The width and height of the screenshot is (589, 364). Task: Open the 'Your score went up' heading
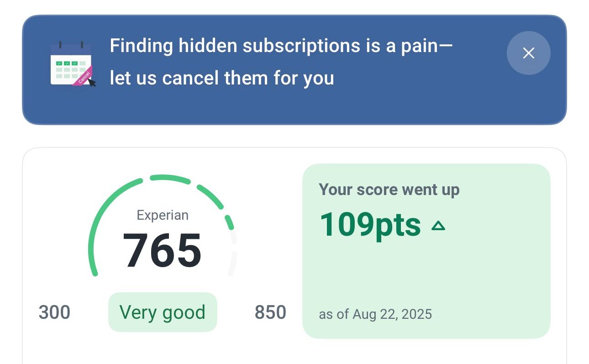(x=389, y=190)
